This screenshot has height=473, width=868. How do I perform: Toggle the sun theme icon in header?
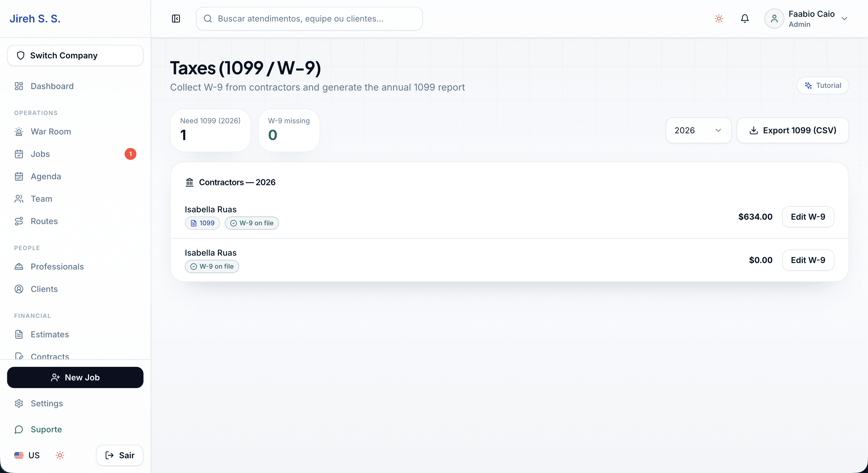tap(719, 19)
